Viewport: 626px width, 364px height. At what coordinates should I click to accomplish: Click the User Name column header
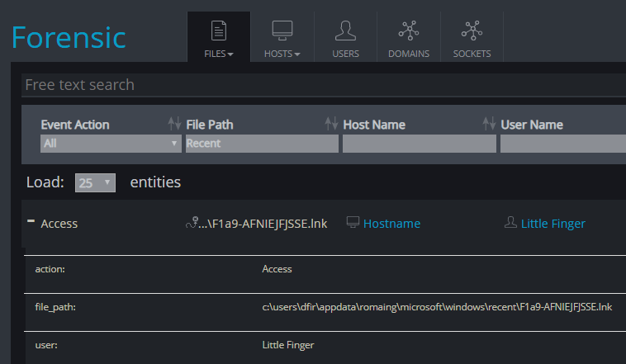(x=532, y=125)
